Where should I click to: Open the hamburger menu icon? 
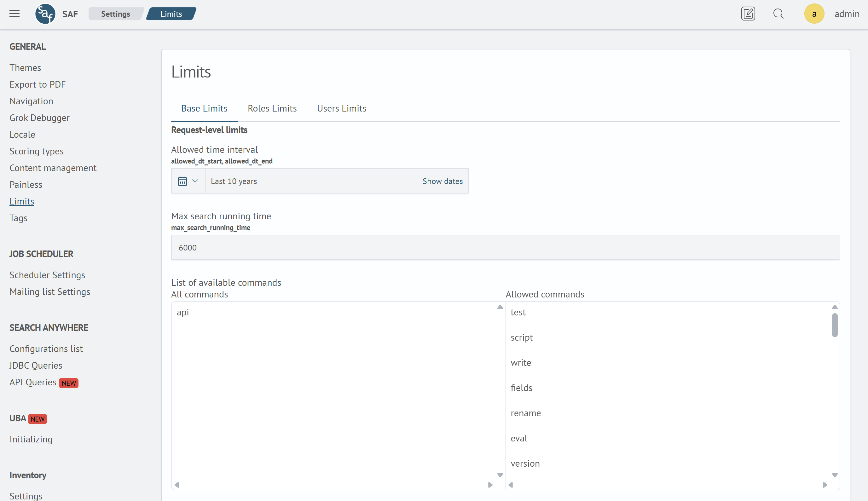pyautogui.click(x=14, y=14)
